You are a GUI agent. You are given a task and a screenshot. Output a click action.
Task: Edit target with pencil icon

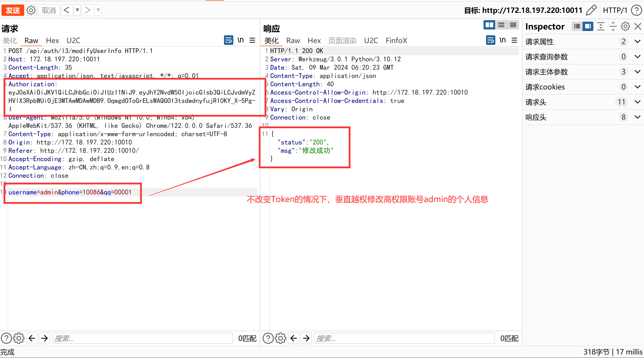tap(591, 10)
